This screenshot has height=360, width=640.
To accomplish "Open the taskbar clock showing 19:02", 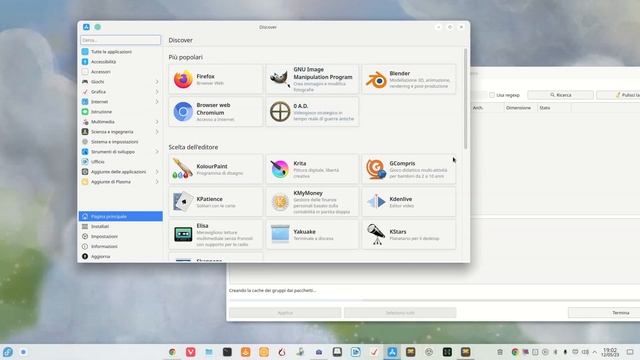I will [x=610, y=352].
